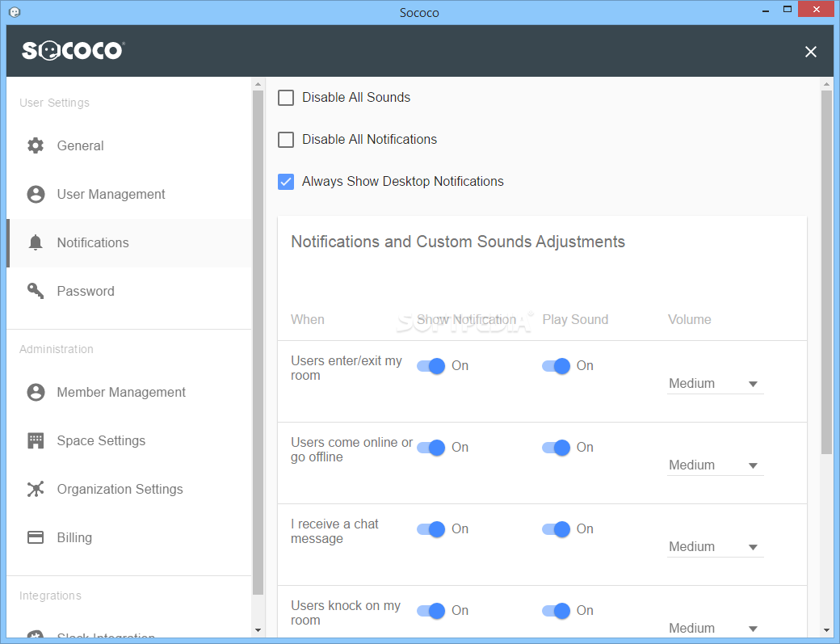Open Space Settings page
Screen dimensions: 840x644
tap(128, 440)
